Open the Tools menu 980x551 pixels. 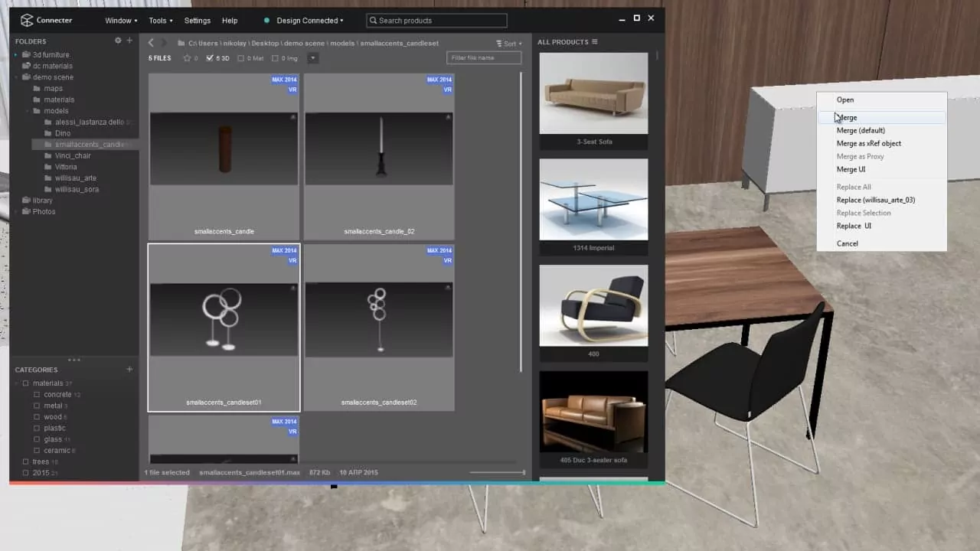[x=160, y=21]
